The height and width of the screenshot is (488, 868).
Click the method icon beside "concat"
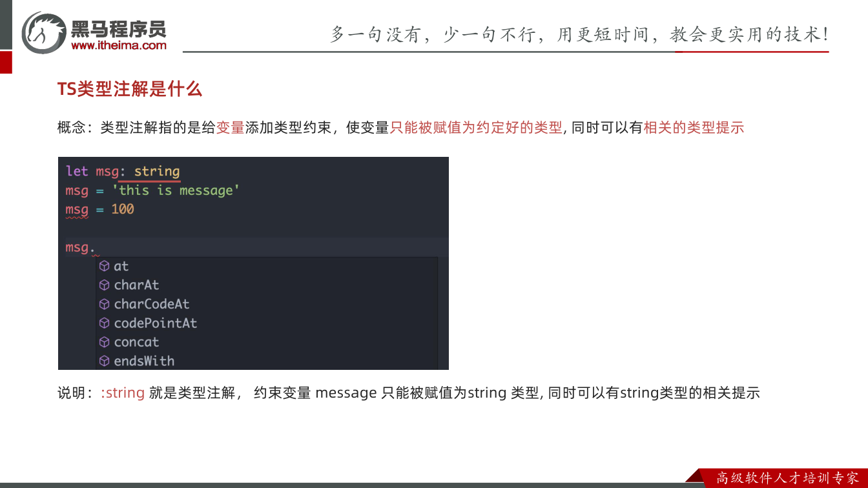104,342
